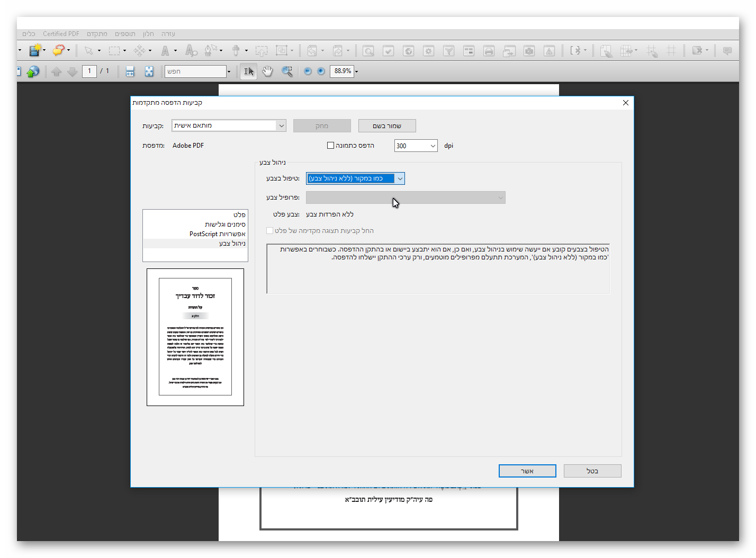The height and width of the screenshot is (558, 756).
Task: Open the חפש search field dropdown arrow
Action: coord(229,71)
